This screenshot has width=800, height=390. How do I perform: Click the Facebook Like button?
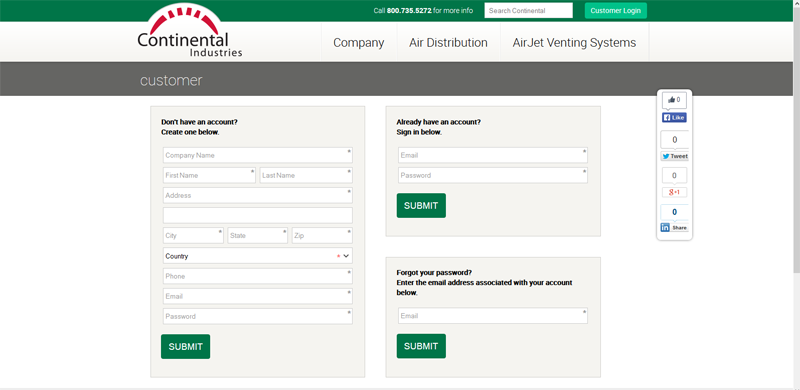coord(674,118)
